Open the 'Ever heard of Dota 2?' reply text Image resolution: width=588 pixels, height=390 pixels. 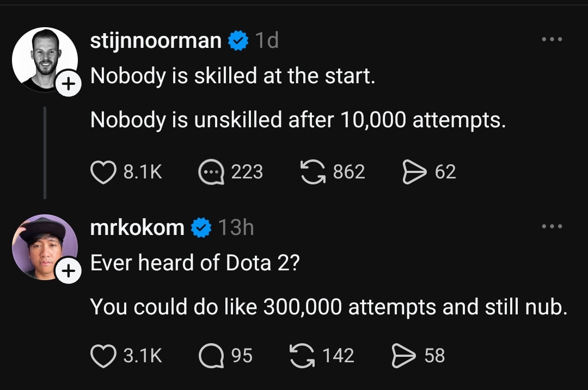click(x=195, y=263)
